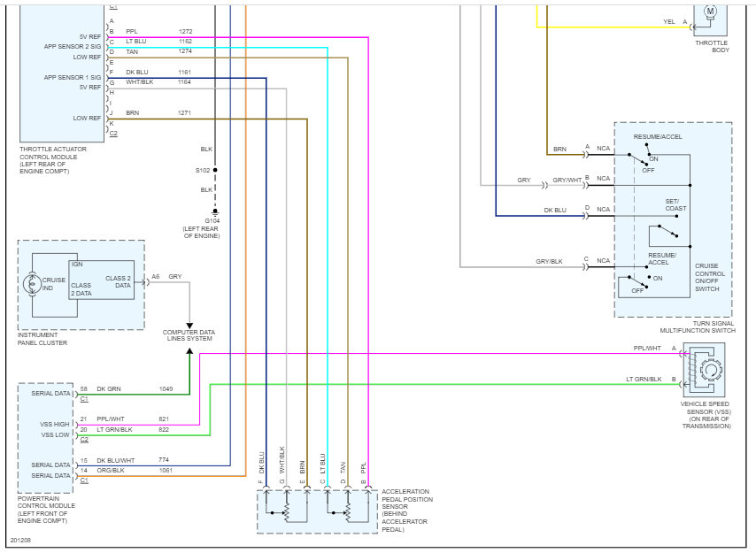This screenshot has height=553, width=756.
Task: Click the THROTTLE ACTUATOR CONTROL MODULE label
Action: (53, 160)
